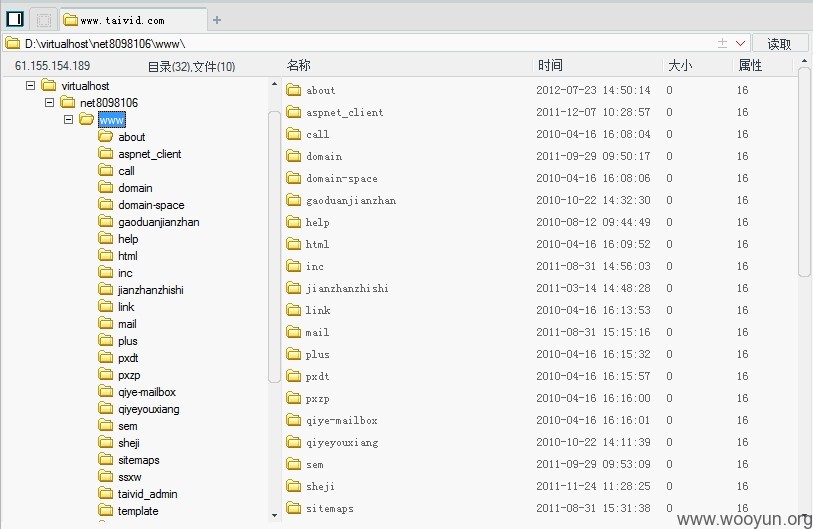This screenshot has height=529, width=813.
Task: Open the address path dropdown arrow
Action: pyautogui.click(x=740, y=44)
